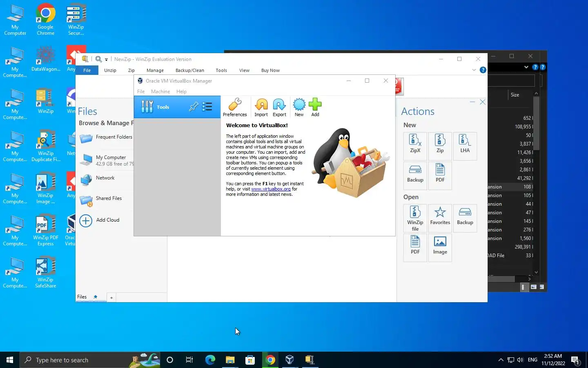
Task: Open the Machine menu in VirtualBox Manager
Action: 160,92
